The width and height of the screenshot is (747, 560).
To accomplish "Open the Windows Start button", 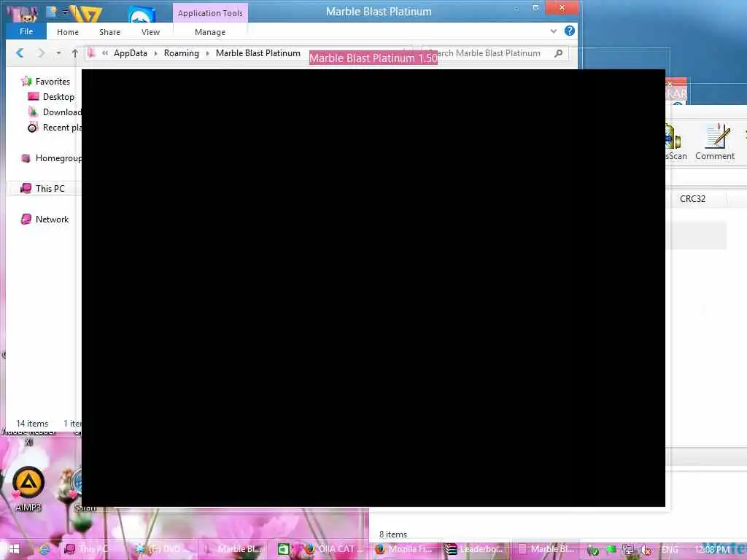I will coord(13,549).
